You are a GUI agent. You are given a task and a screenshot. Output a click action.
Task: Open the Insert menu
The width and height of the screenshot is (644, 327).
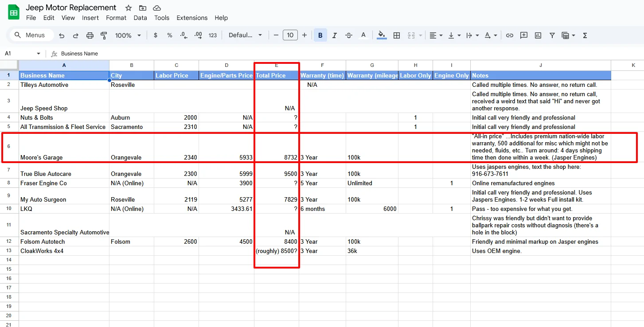coord(90,18)
